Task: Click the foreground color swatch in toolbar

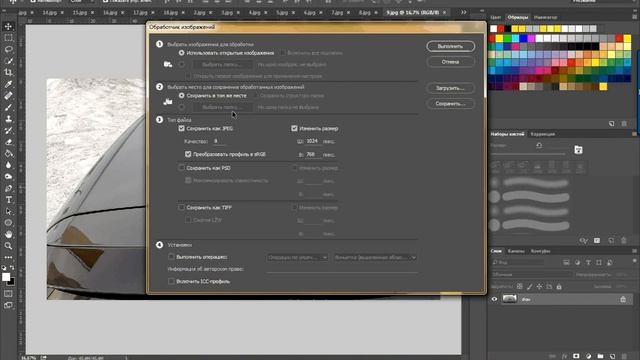Action: point(6,277)
